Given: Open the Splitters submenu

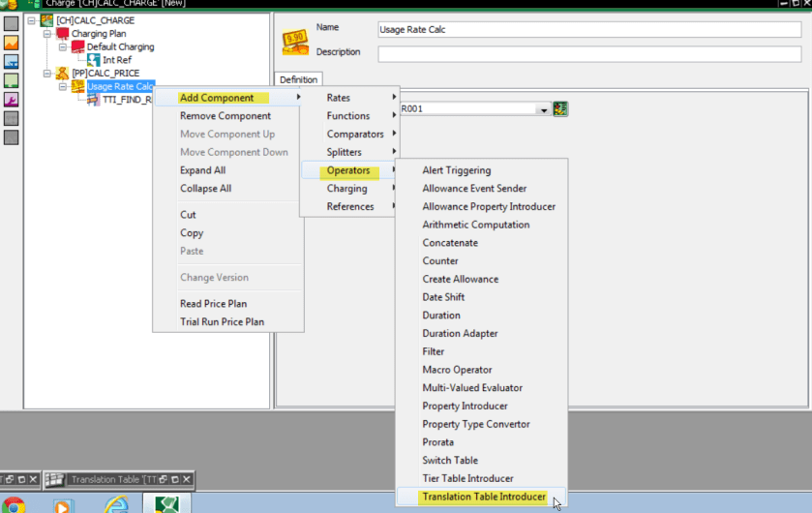Looking at the screenshot, I should (349, 152).
